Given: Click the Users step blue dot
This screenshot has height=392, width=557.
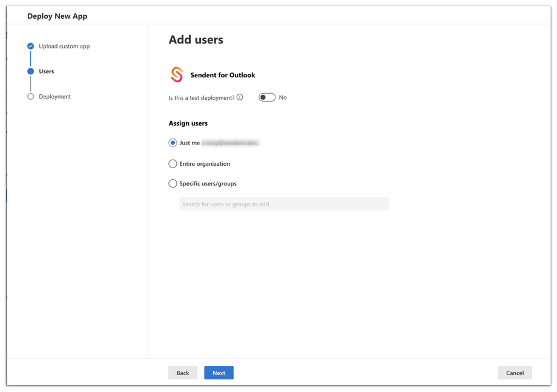Looking at the screenshot, I should click(x=30, y=71).
